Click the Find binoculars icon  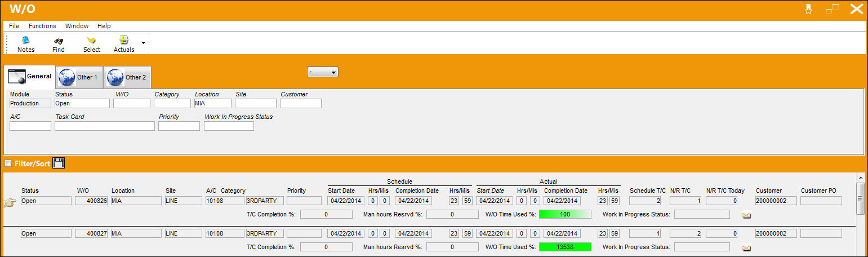tap(59, 45)
